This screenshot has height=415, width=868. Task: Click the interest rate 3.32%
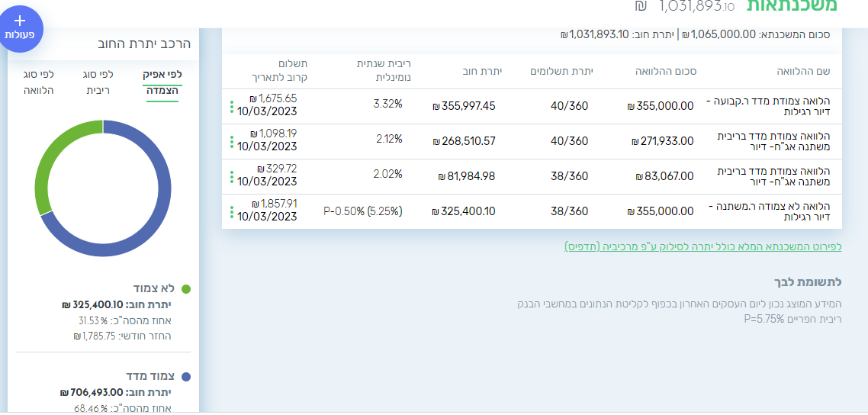(x=387, y=104)
